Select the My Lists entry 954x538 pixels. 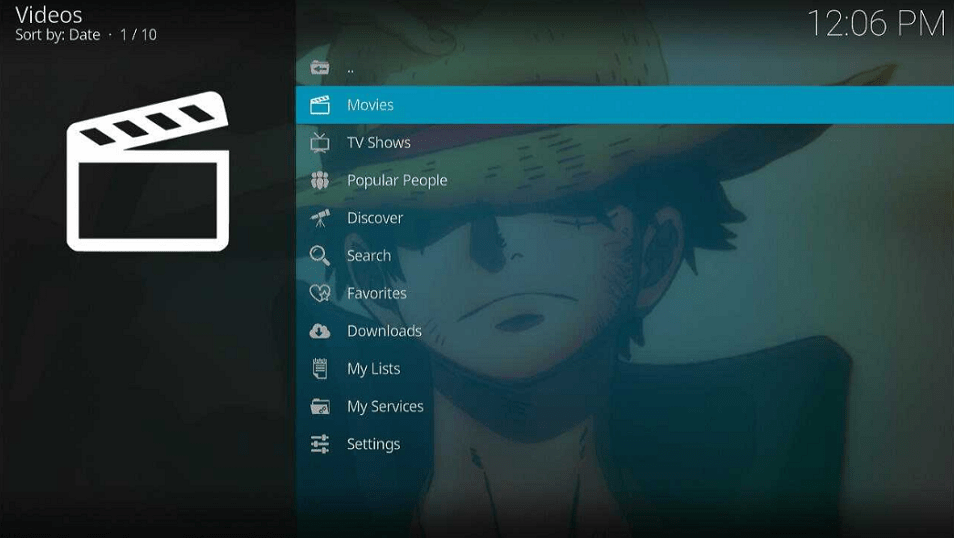click(625, 369)
